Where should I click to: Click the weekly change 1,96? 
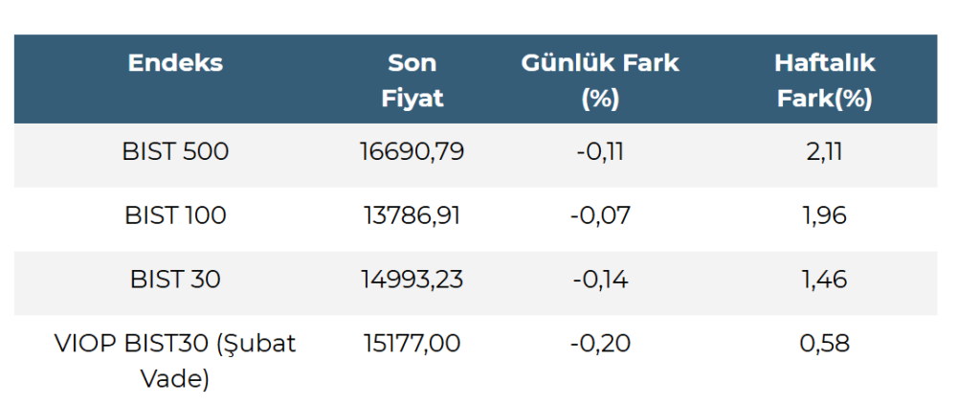coord(825,215)
